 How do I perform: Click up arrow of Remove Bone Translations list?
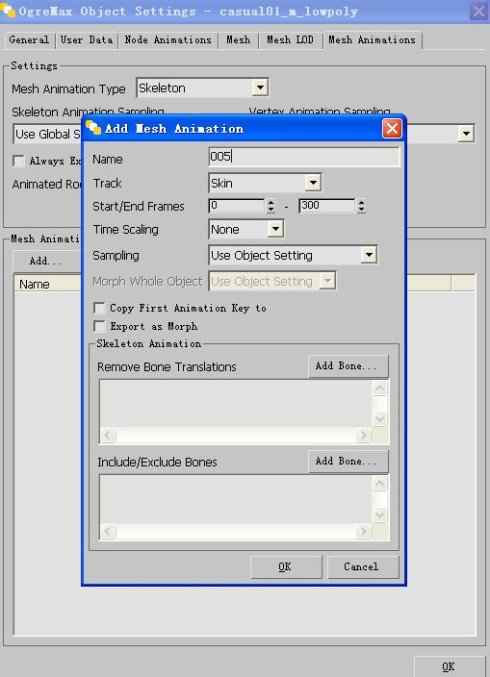point(379,388)
